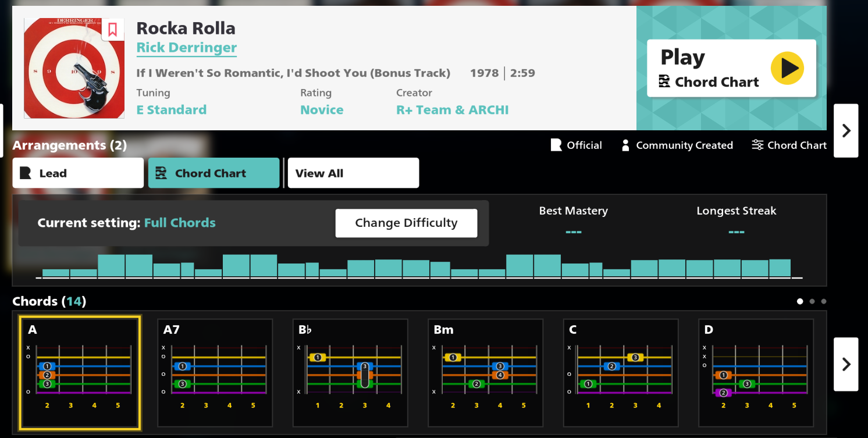The image size is (868, 438).
Task: Click the Change Difficulty button
Action: click(406, 223)
